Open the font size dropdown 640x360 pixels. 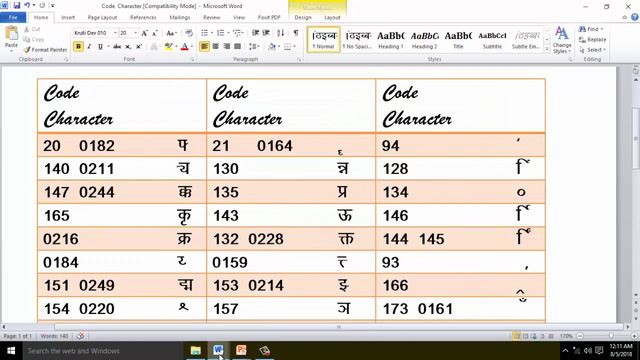tap(136, 33)
